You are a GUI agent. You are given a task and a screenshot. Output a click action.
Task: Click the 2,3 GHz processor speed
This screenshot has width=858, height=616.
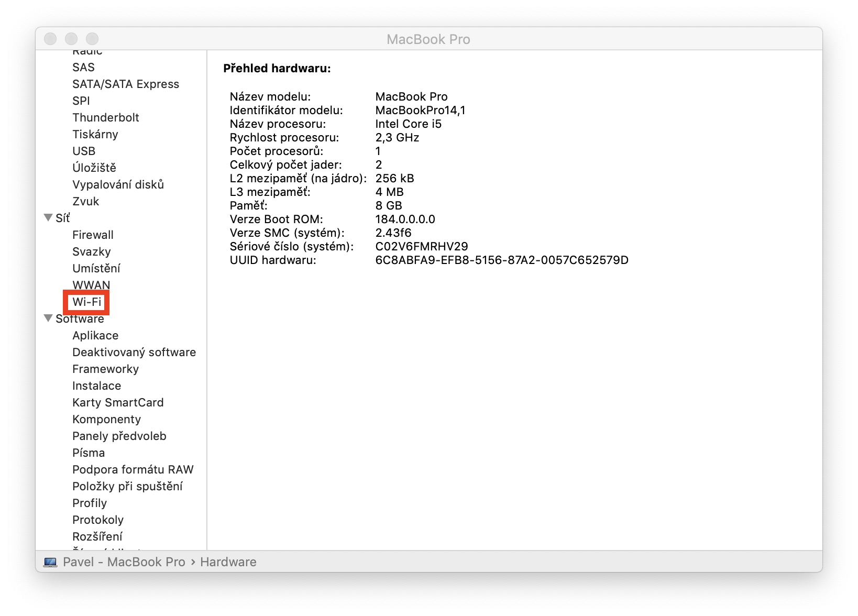[x=398, y=137]
